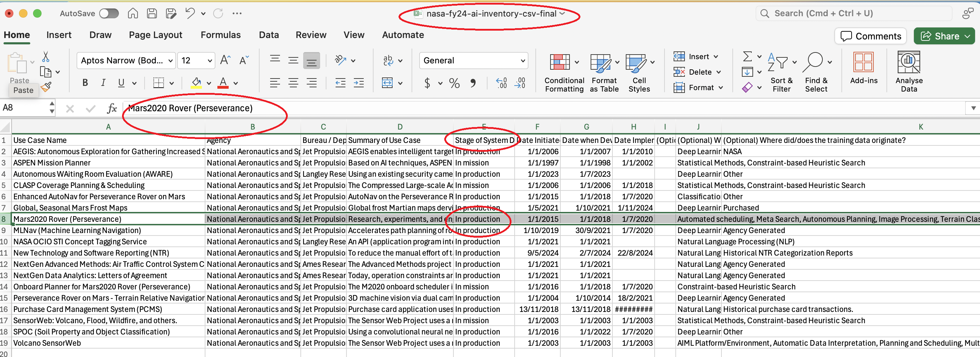The height and width of the screenshot is (357, 980).
Task: Toggle Bold formatting
Action: click(x=85, y=83)
